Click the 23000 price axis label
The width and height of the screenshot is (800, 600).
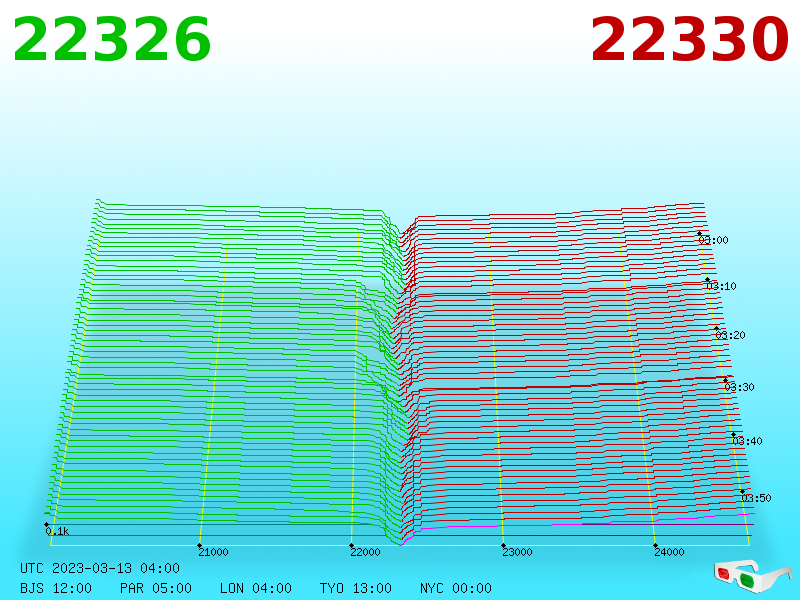click(517, 552)
